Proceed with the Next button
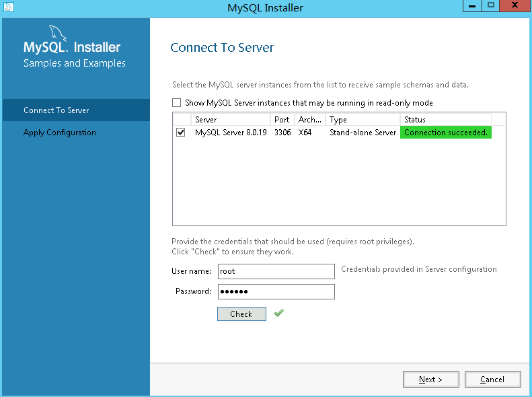The height and width of the screenshot is (397, 532). 431,380
